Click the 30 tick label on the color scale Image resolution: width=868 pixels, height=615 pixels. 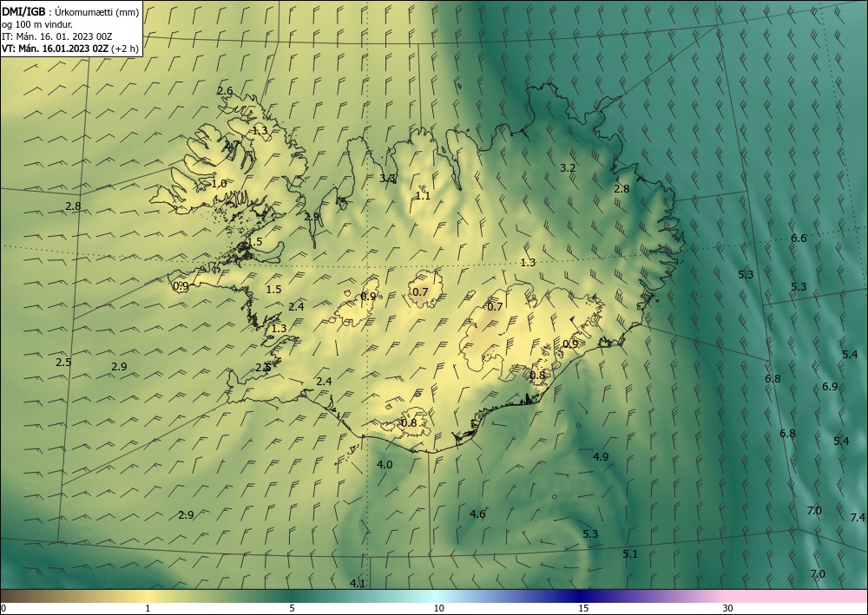point(728,608)
